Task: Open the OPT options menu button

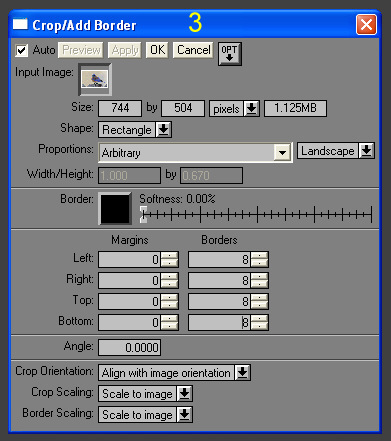Action: (x=230, y=53)
